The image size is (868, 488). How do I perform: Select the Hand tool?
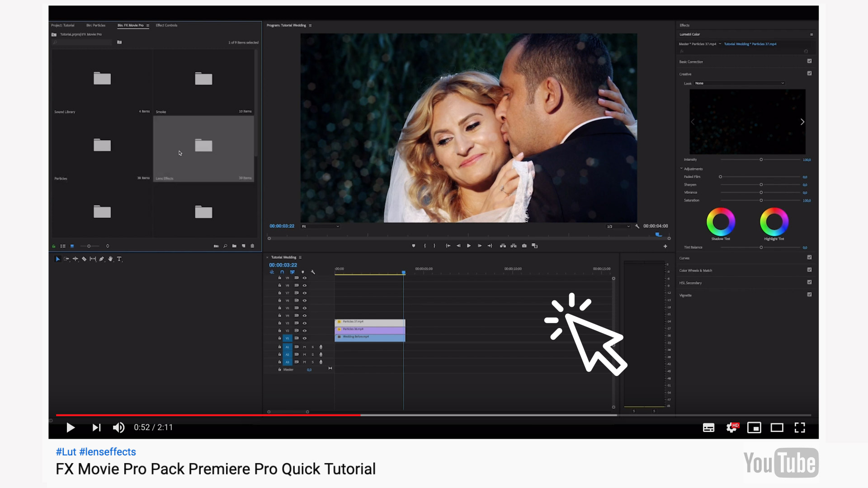(110, 259)
